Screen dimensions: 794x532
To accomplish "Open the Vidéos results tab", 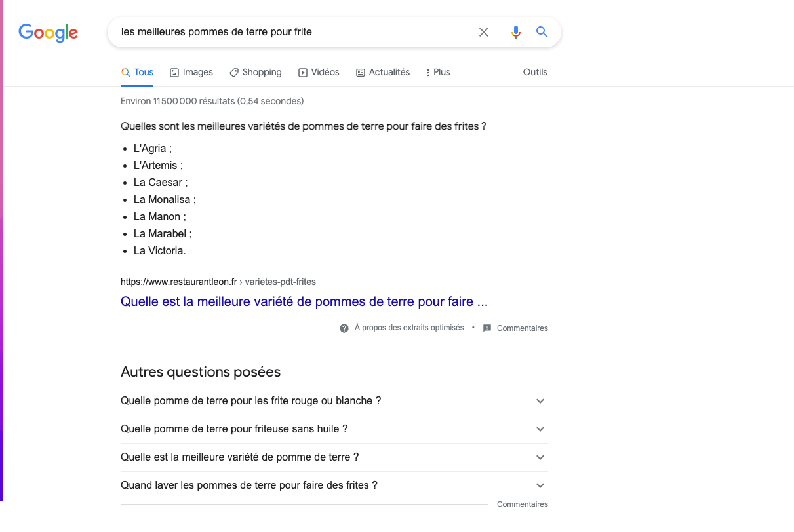I will point(319,73).
